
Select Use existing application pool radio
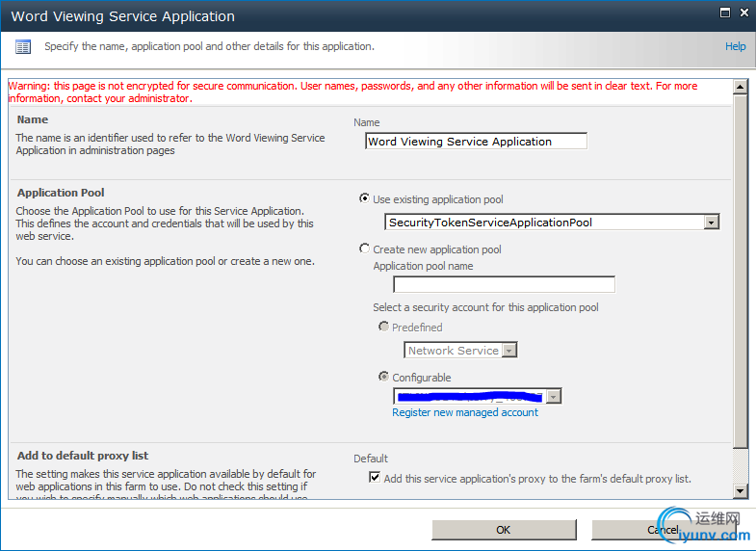point(364,198)
